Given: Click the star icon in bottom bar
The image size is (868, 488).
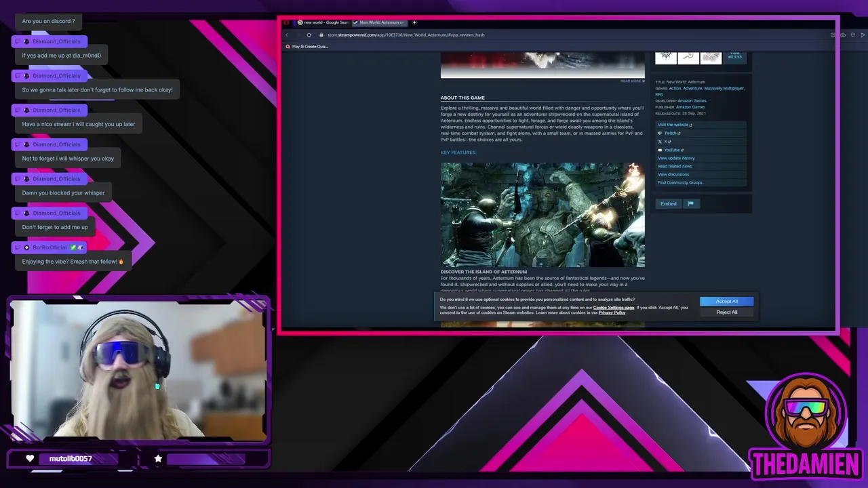Looking at the screenshot, I should coord(158,459).
